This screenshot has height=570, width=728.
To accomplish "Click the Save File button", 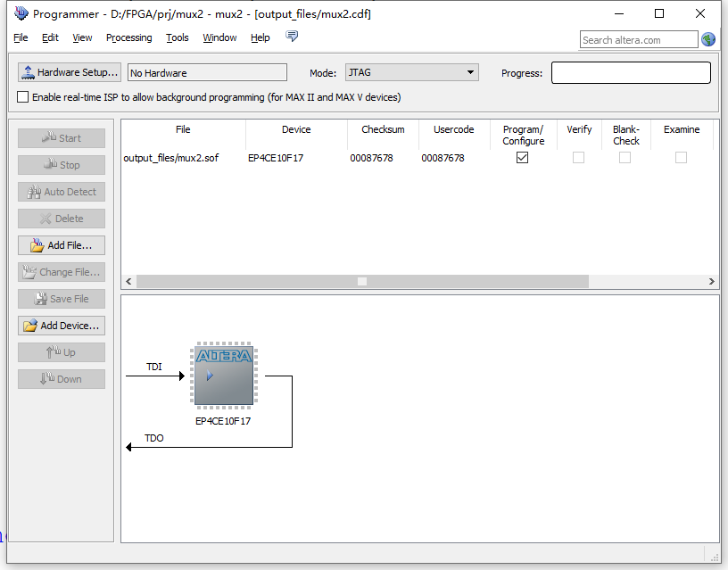I will click(x=62, y=299).
